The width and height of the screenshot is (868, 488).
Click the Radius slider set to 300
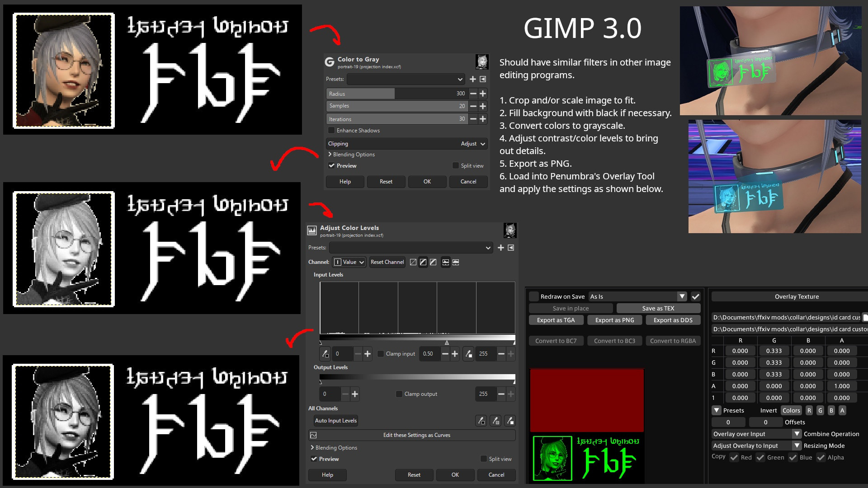pos(396,94)
